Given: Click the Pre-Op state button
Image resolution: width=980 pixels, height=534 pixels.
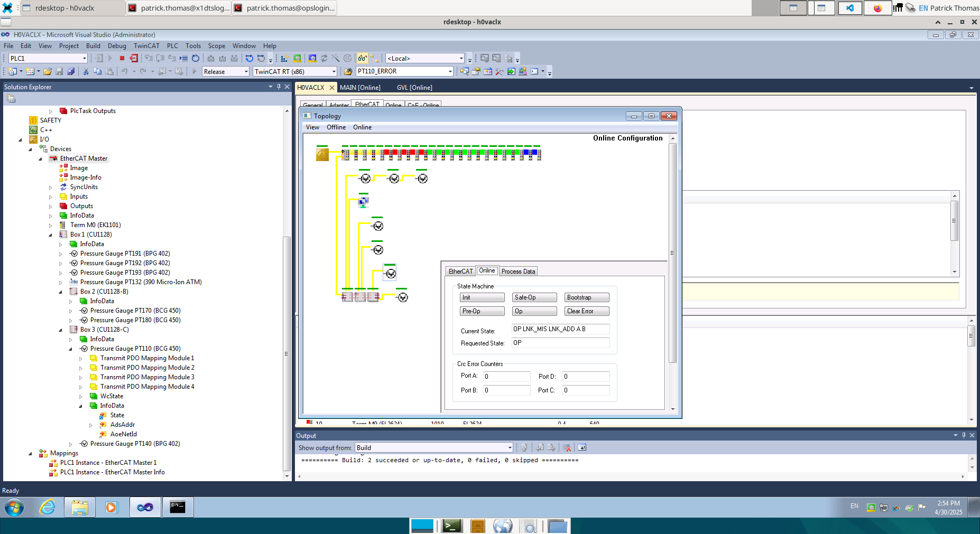Looking at the screenshot, I should coord(482,311).
